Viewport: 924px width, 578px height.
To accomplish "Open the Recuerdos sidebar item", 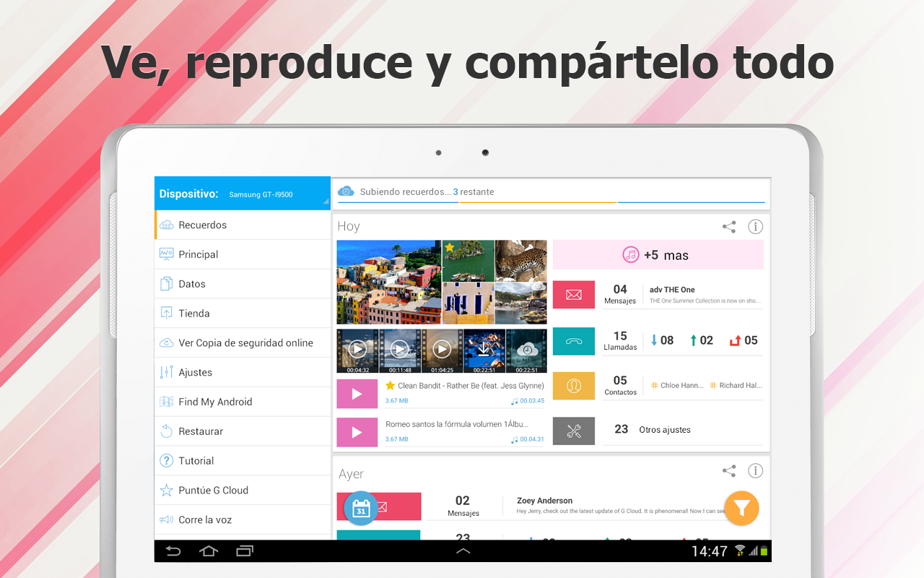I will pos(243,225).
